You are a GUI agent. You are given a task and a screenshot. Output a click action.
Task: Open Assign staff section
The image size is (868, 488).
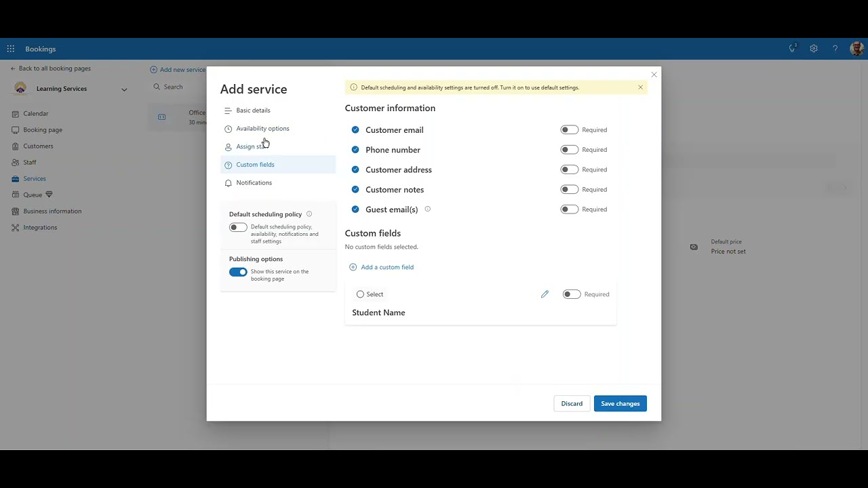click(278, 146)
